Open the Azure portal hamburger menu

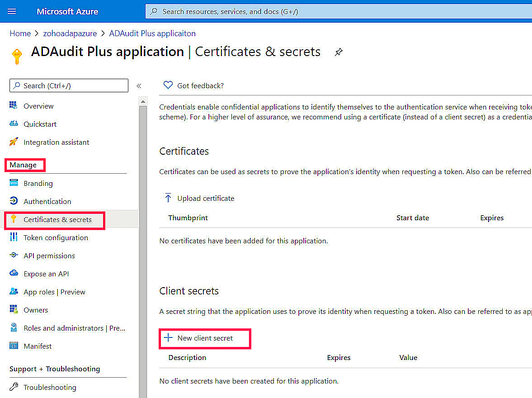(11, 11)
